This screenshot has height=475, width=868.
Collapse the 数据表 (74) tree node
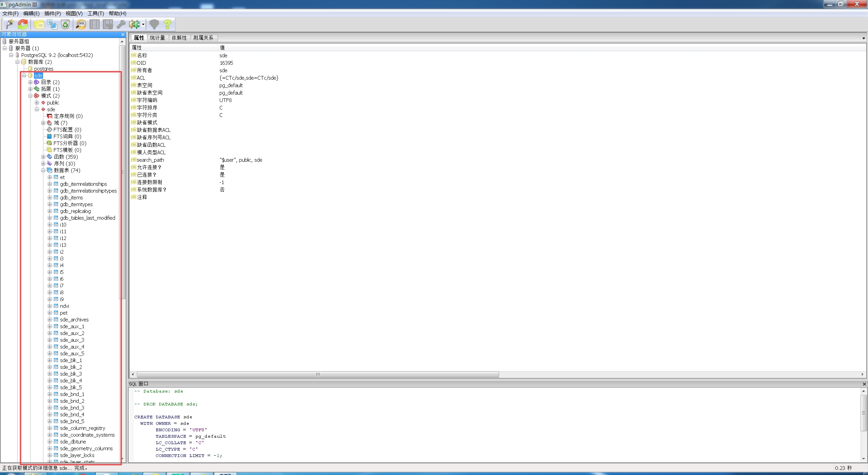point(43,170)
